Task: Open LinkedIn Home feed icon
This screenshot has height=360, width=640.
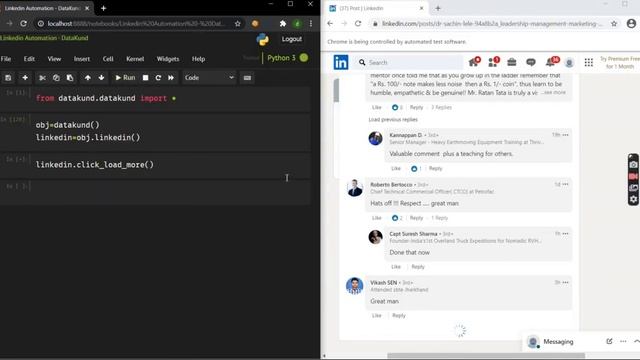Action: [474, 62]
